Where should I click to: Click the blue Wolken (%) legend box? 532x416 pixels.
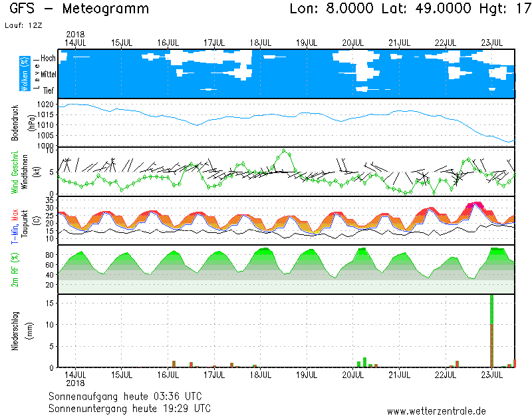tap(25, 74)
